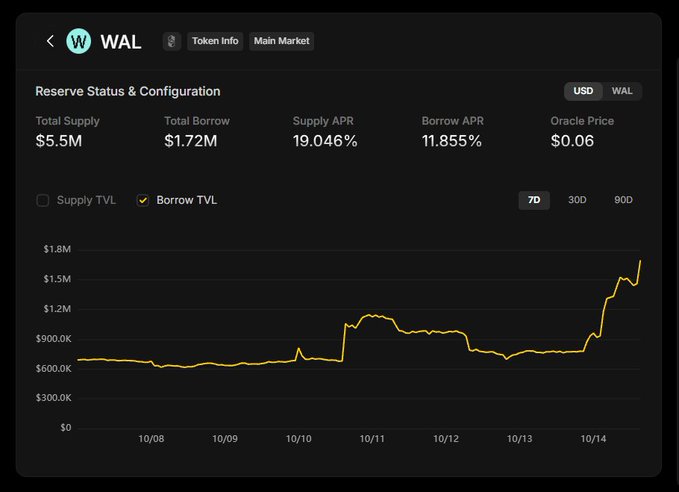Click the small explorer icon beside Token Info
Image resolution: width=679 pixels, height=492 pixels.
tap(171, 41)
